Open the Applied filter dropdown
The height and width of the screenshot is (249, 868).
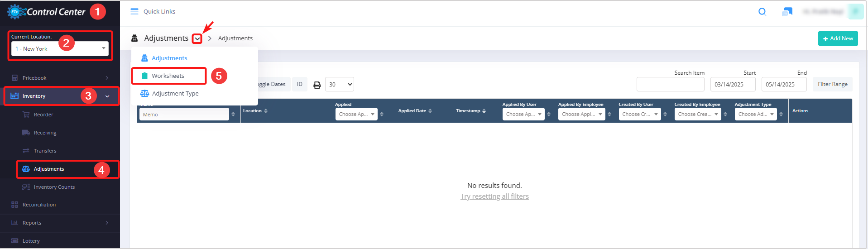pos(356,114)
